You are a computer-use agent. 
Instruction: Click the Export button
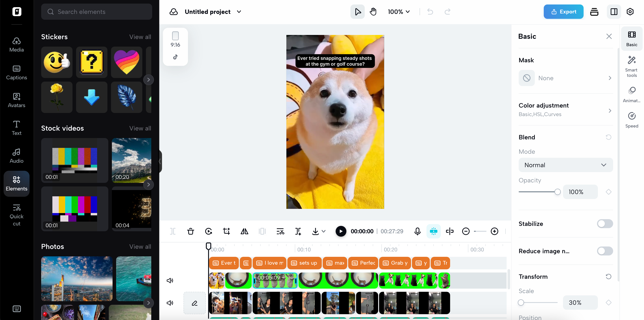[x=563, y=11]
